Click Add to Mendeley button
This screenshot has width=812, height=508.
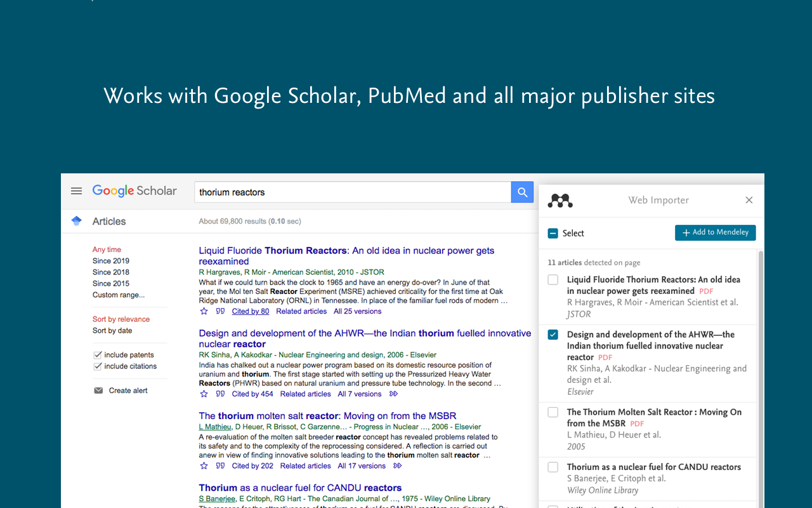715,232
